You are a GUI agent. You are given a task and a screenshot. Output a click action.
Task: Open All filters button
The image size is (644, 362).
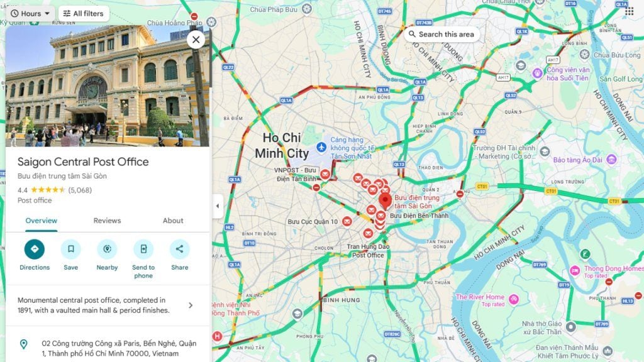(84, 14)
